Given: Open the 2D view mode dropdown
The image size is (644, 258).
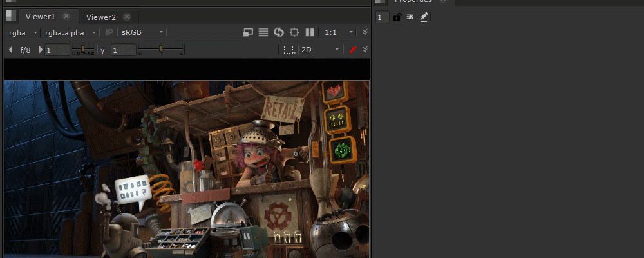Looking at the screenshot, I should tap(320, 50).
